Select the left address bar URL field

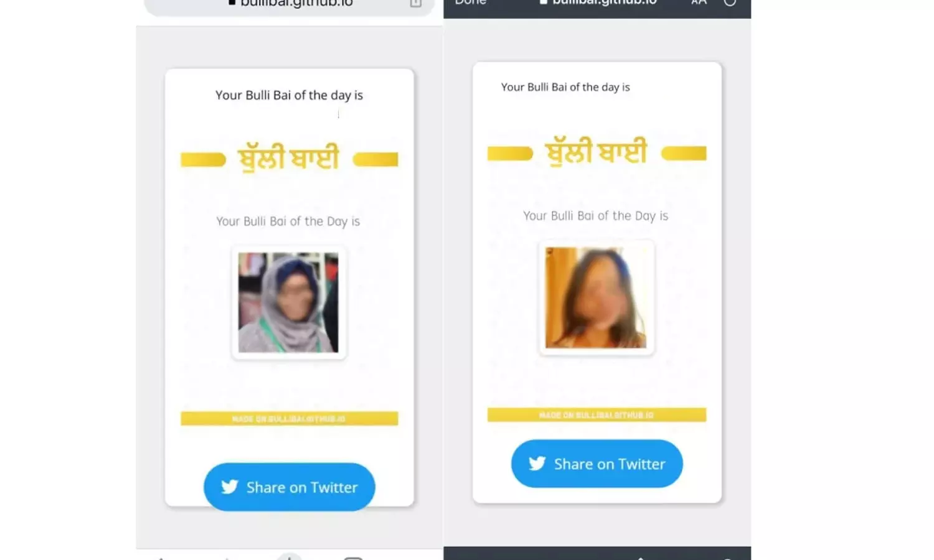coord(289,5)
